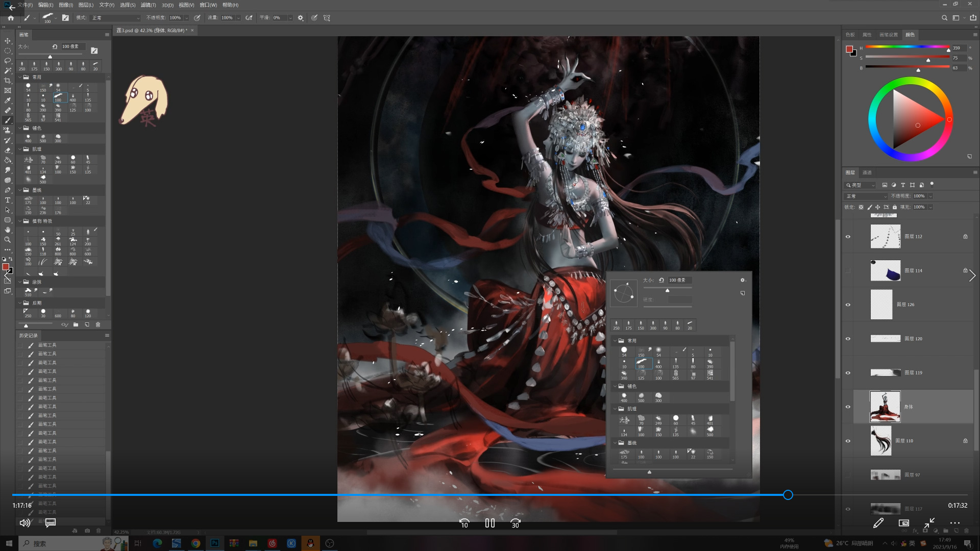Switch to the 画笔设置 tab

(x=888, y=35)
